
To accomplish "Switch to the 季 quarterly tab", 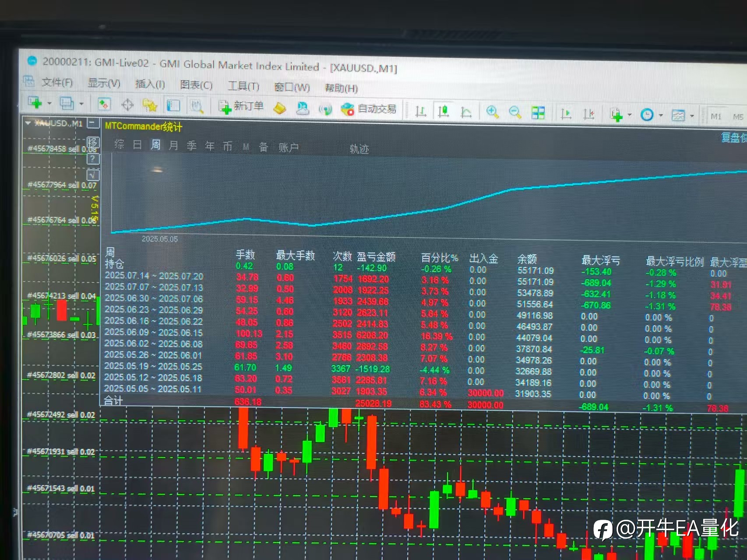I will pyautogui.click(x=192, y=146).
